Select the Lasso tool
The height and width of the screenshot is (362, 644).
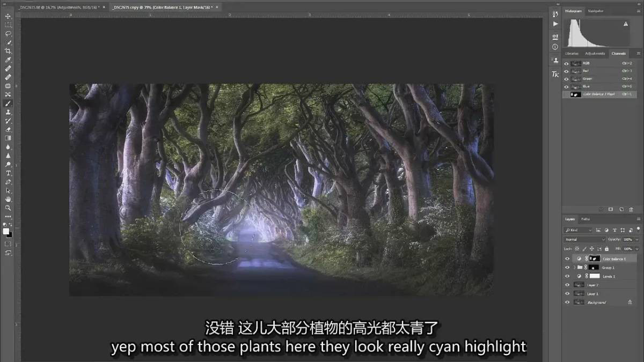click(8, 33)
